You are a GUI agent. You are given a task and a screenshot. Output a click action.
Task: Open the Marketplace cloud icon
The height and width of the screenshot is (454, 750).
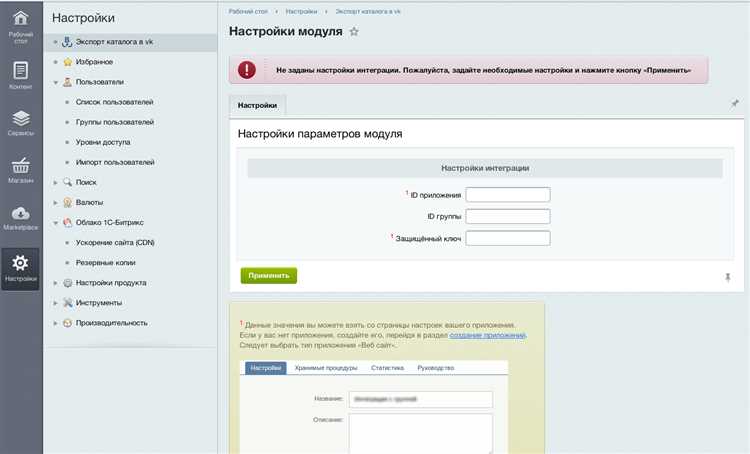[21, 213]
